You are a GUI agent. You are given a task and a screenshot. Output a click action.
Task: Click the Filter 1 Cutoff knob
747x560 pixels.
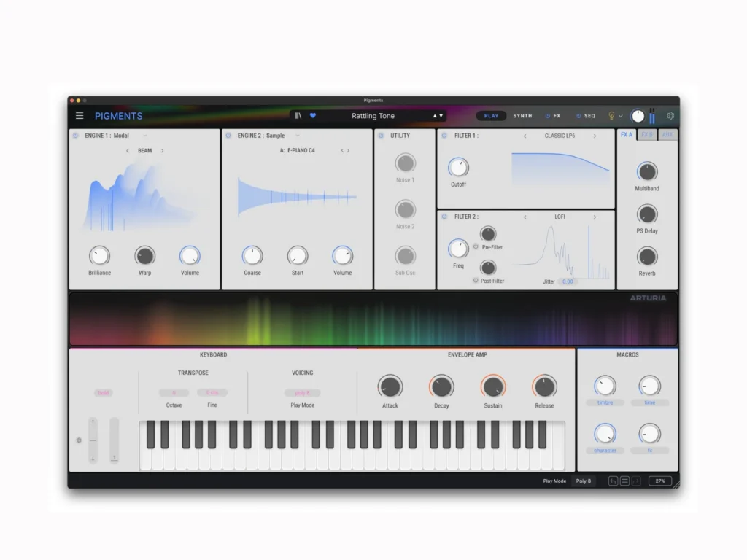point(458,168)
